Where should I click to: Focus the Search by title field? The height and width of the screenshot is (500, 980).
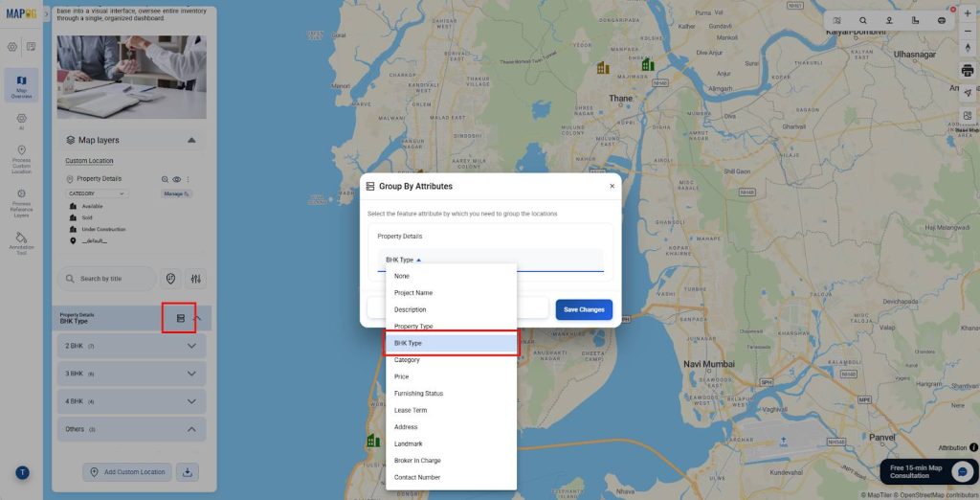107,279
